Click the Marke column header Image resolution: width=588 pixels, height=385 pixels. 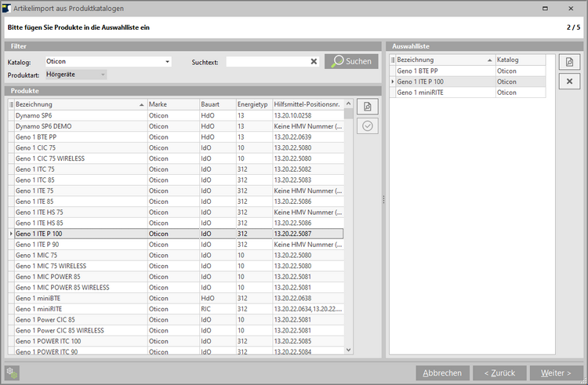tap(173, 104)
